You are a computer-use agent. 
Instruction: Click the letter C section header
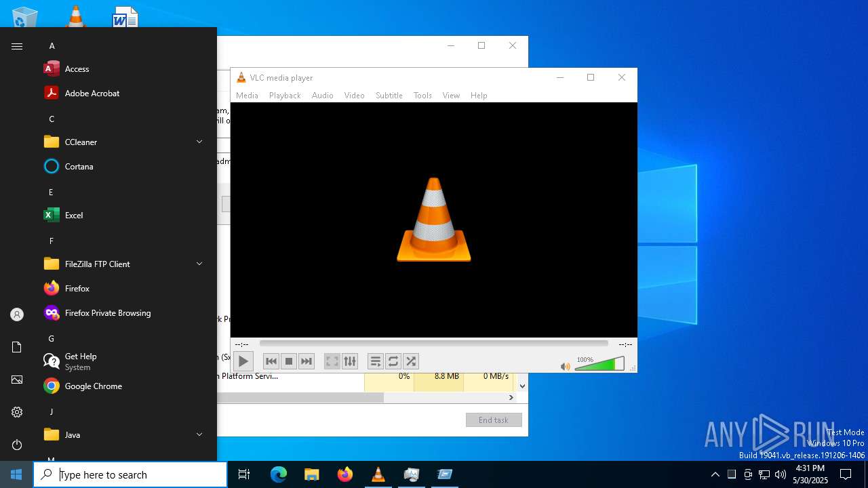pyautogui.click(x=52, y=119)
